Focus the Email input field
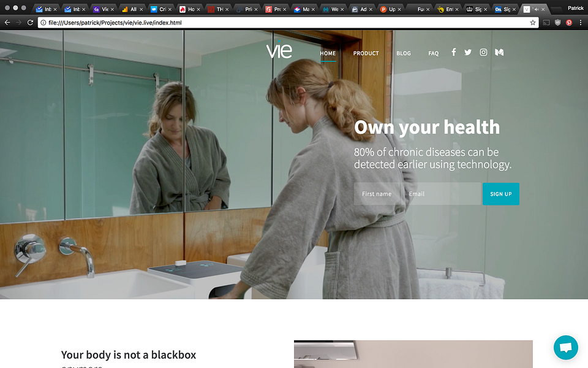 tap(442, 194)
